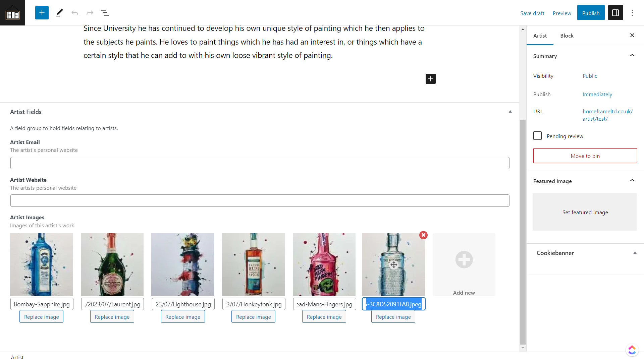The width and height of the screenshot is (644, 362).
Task: Collapse the Summary panel
Action: [x=632, y=56]
